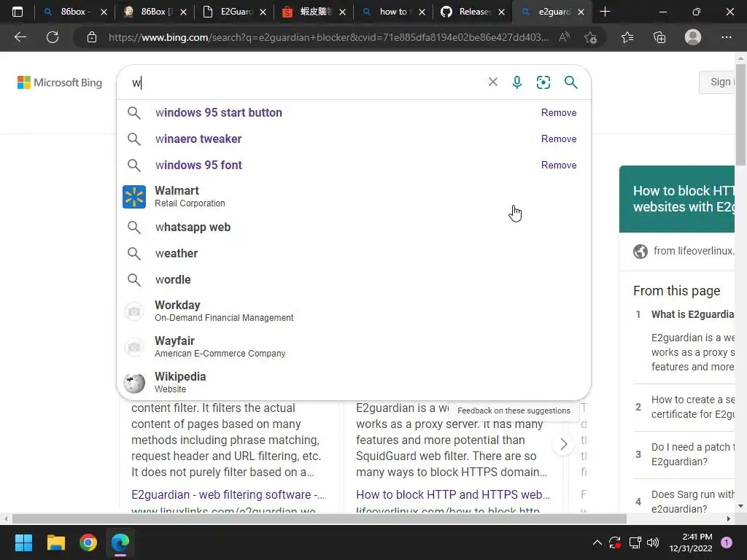Close the GitHub Releases tab
Viewport: 747px width, 560px height.
tap(501, 12)
